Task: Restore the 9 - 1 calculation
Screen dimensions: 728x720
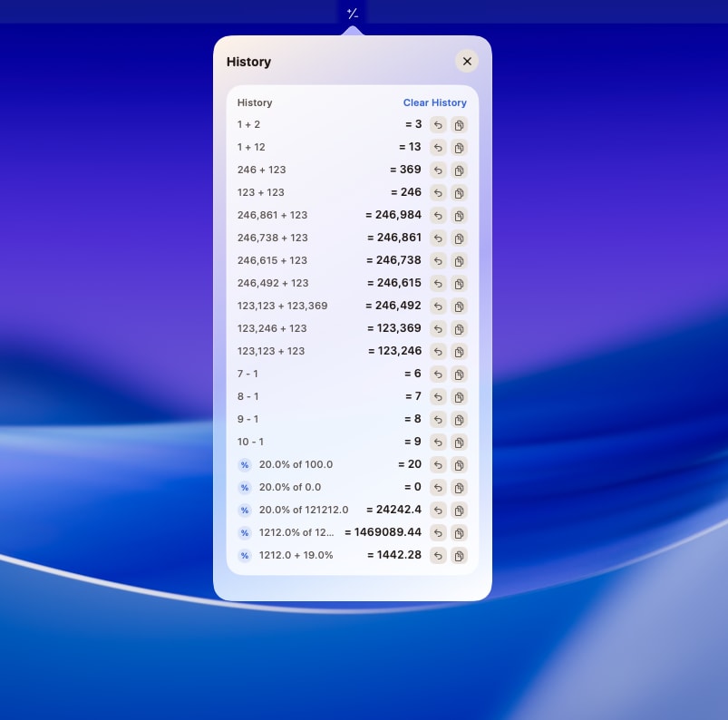Action: [x=438, y=420]
